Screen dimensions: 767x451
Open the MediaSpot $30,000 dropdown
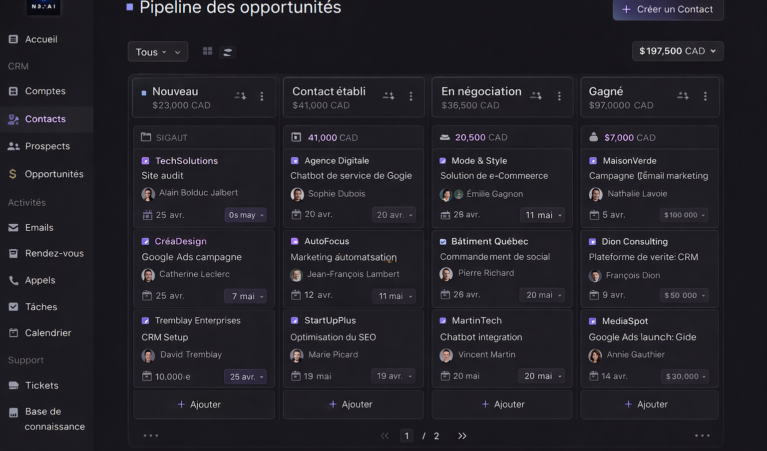click(684, 376)
